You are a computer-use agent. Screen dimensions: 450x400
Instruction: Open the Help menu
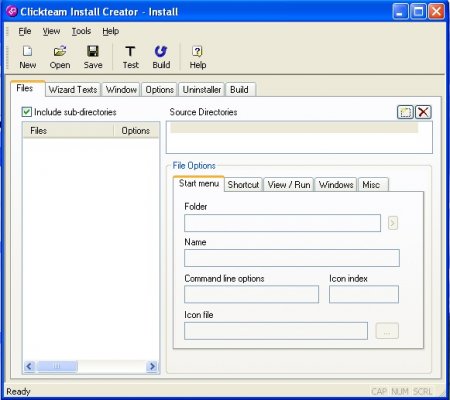(x=110, y=31)
